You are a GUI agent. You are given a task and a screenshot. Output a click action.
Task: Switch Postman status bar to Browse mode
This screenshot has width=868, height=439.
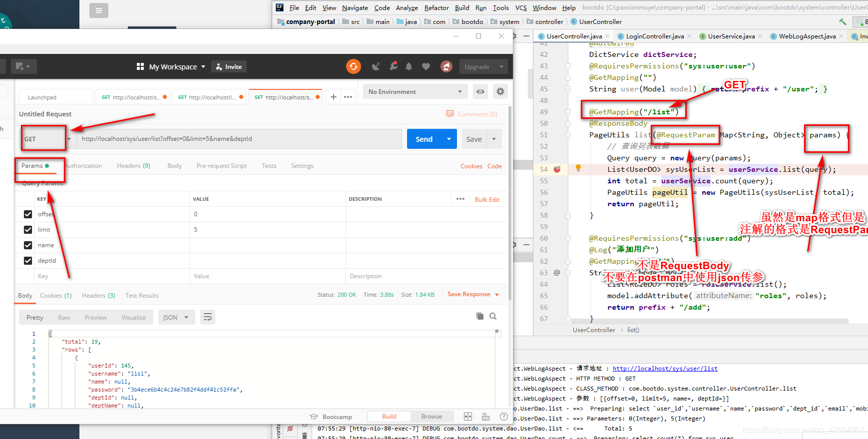coord(432,417)
